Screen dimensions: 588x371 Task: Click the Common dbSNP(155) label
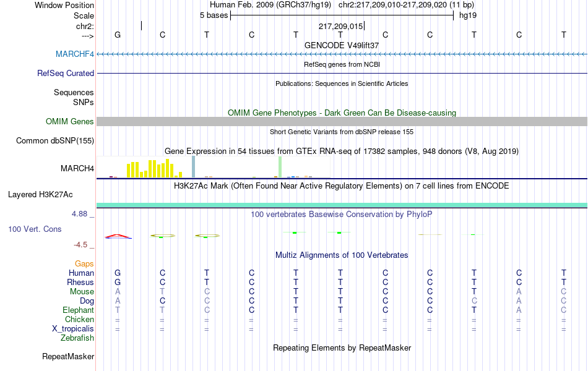[x=54, y=140]
